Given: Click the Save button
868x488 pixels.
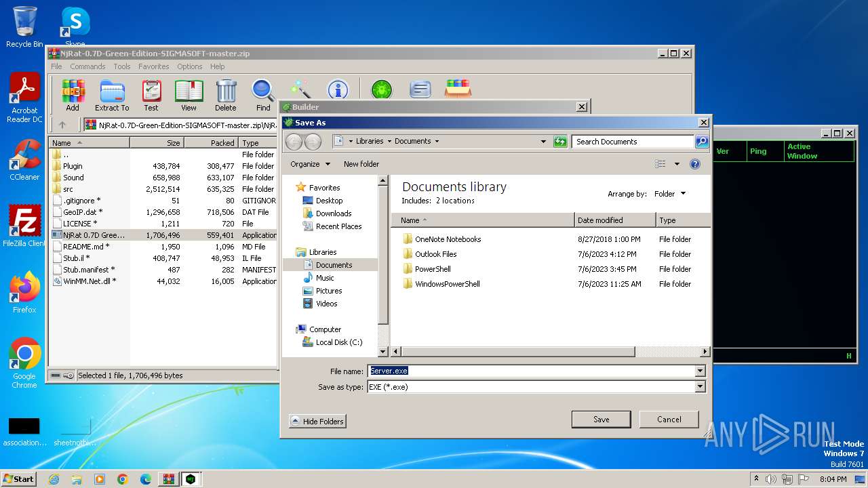Looking at the screenshot, I should coord(601,420).
